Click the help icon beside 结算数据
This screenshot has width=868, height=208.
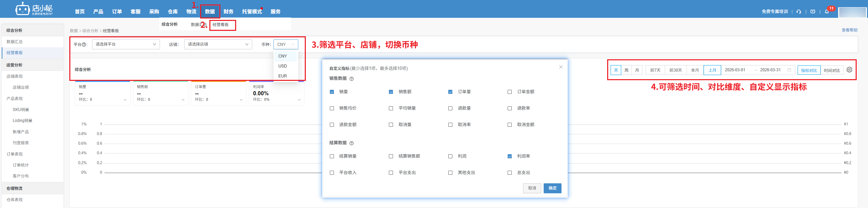(x=351, y=143)
